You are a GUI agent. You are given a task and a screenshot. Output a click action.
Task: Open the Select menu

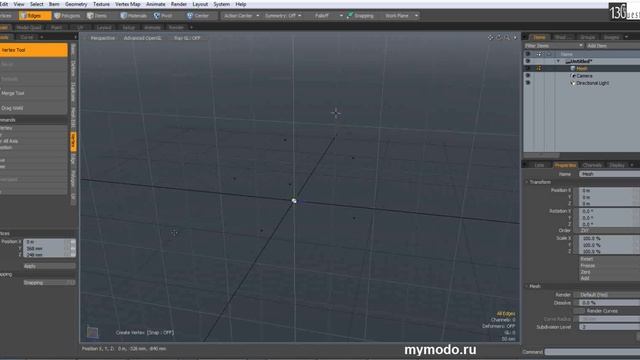(x=36, y=4)
